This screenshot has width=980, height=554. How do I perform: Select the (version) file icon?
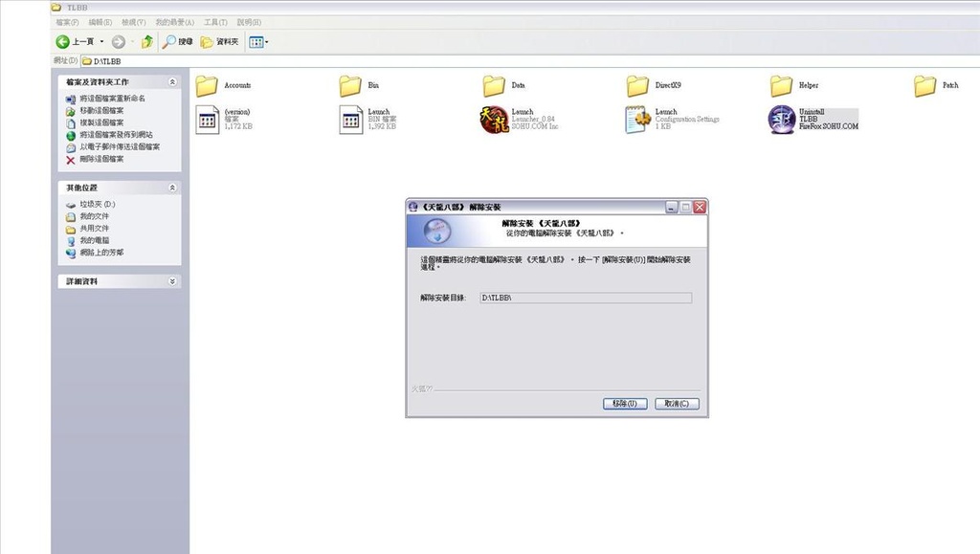(x=207, y=120)
